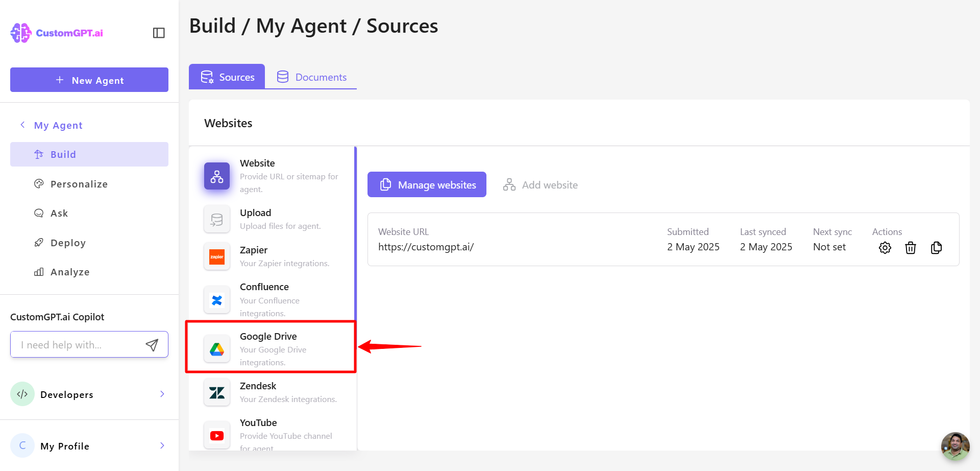980x471 pixels.
Task: Collapse the sidebar panel icon
Action: coord(159,33)
